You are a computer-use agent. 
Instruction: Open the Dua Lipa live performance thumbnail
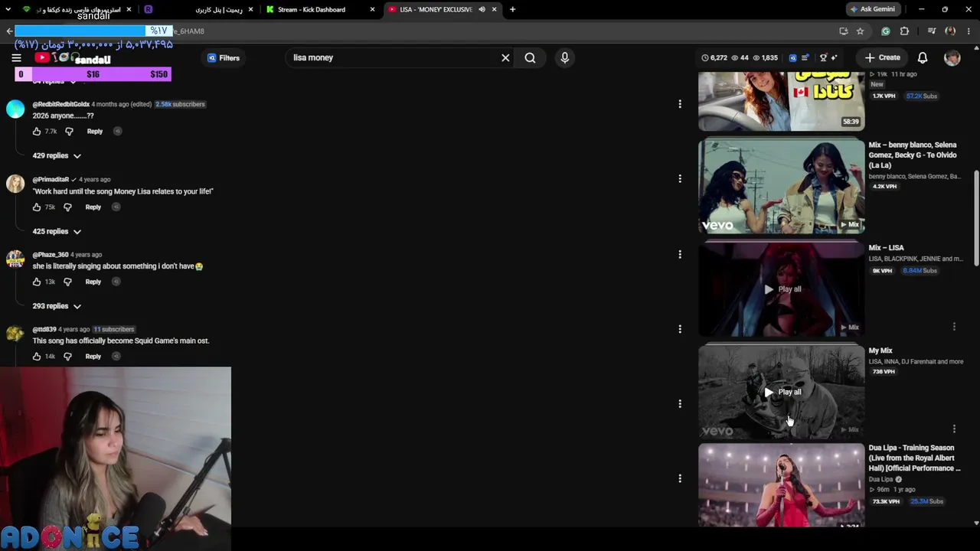[781, 486]
